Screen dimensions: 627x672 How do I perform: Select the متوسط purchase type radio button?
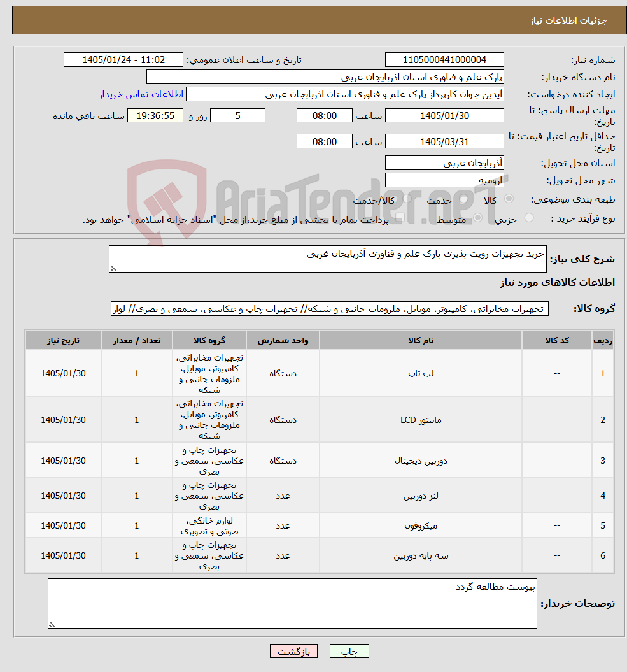[x=477, y=218]
